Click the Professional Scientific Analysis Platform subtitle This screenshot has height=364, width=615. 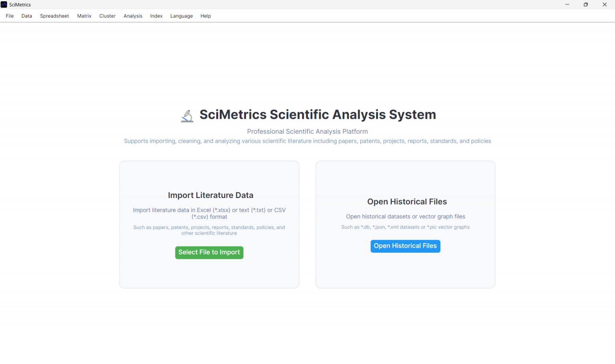[x=307, y=131]
